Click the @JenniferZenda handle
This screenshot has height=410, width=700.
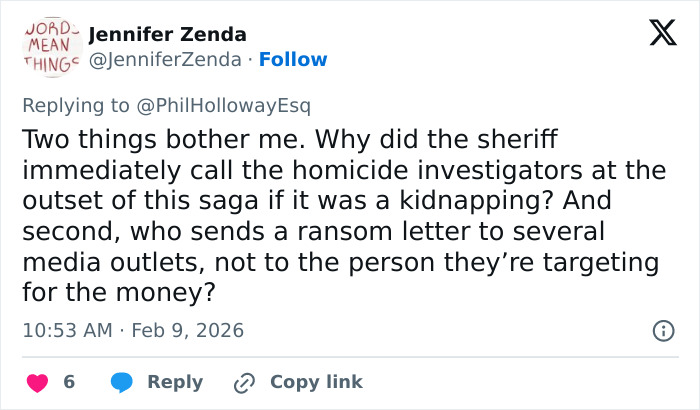pos(164,60)
